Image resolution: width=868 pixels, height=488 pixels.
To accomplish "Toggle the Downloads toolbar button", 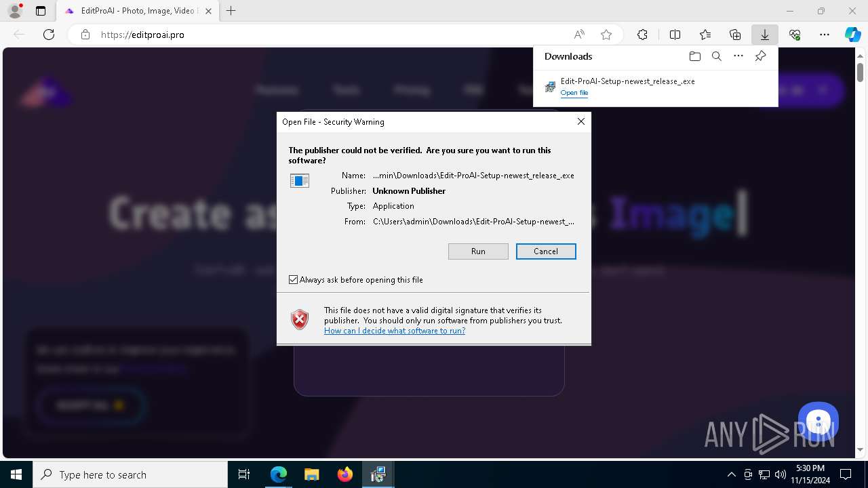I will (x=764, y=35).
